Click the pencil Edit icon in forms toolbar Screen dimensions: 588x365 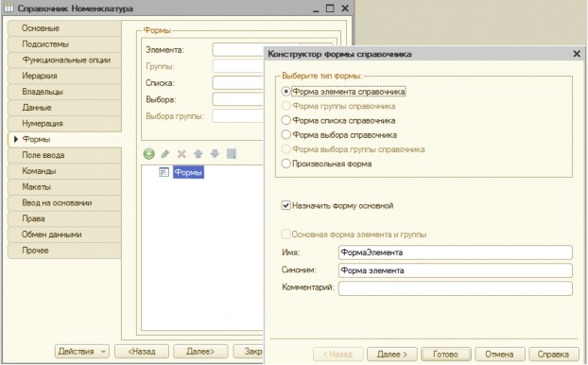tap(165, 154)
